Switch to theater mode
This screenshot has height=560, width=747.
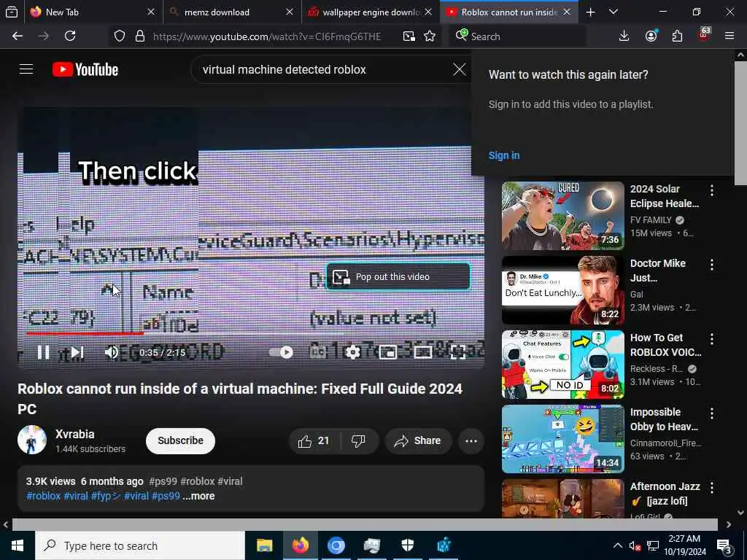[423, 352]
